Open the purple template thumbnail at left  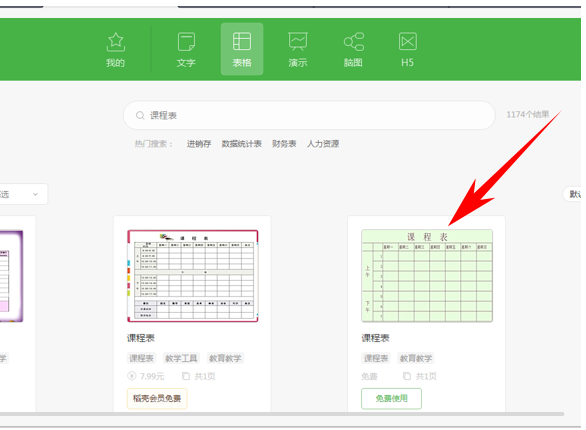[x=11, y=276]
